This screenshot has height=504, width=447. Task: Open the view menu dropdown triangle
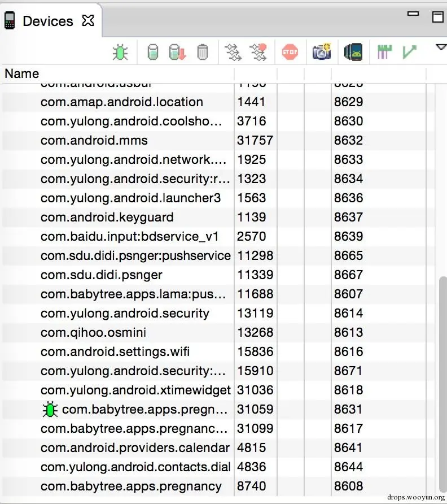(441, 47)
